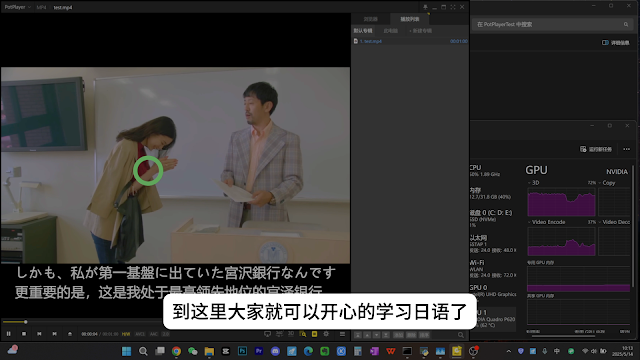Open the settings gear in control bar

[x=326, y=333]
